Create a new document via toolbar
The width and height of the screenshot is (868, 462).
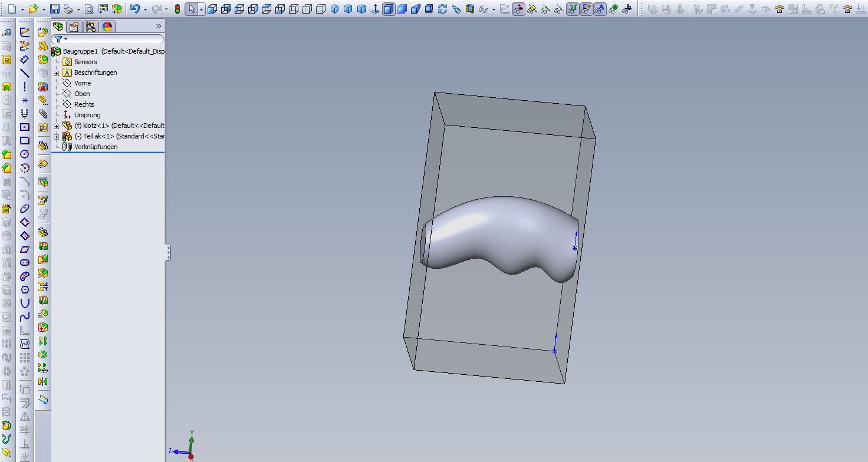pos(12,9)
